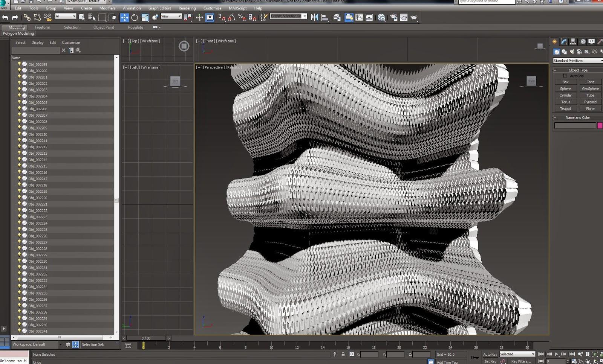Screen dimensions: 603x364
Task: Click the Bind to Space Warp icon
Action: 47,17
